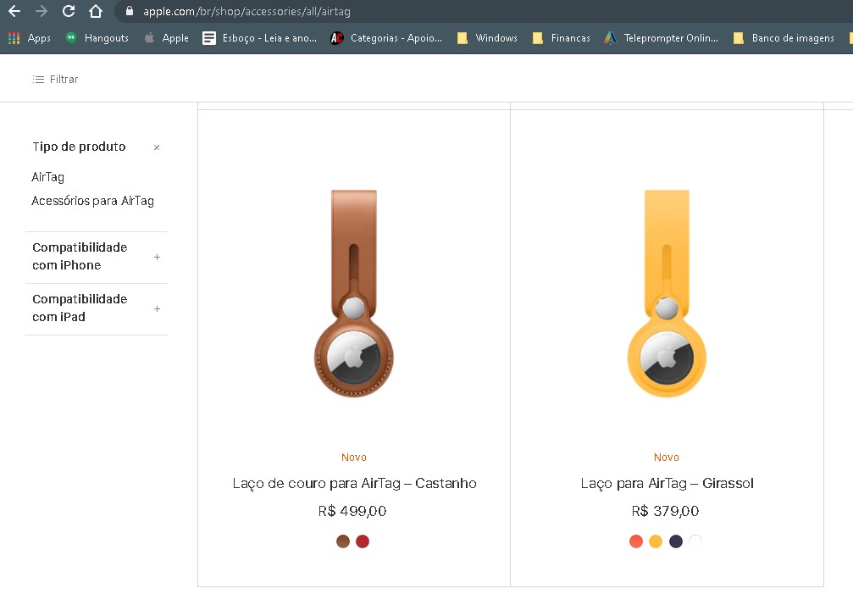
Task: Focus the apple.com address bar URL
Action: [246, 11]
